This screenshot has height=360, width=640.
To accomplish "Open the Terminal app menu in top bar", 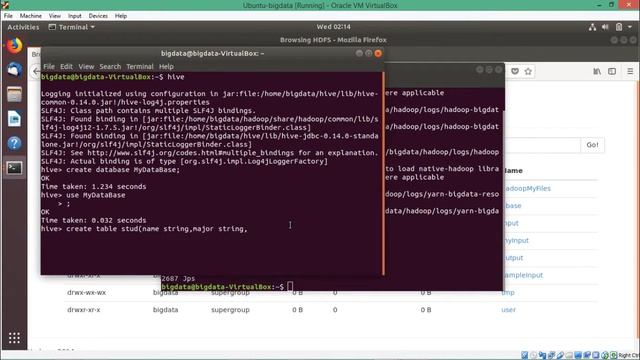I will click(x=71, y=27).
